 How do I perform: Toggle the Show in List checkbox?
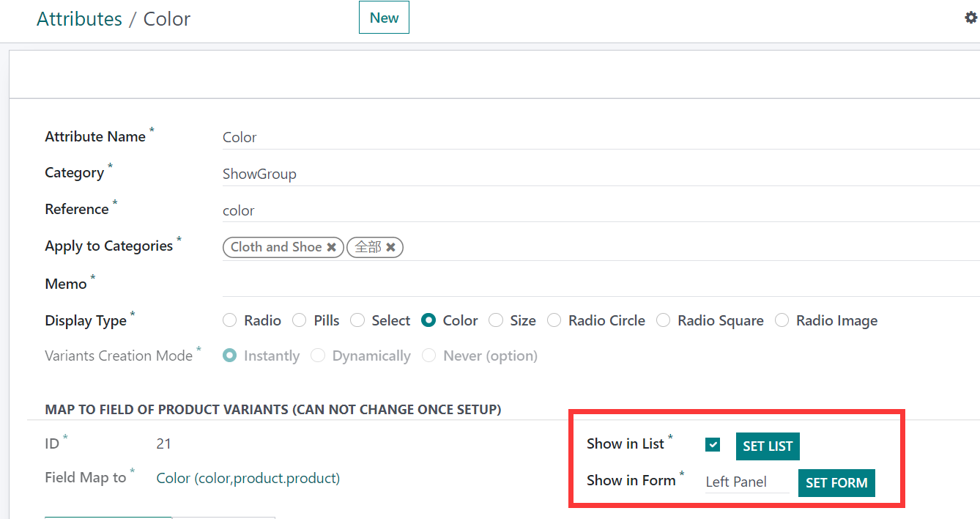click(712, 445)
